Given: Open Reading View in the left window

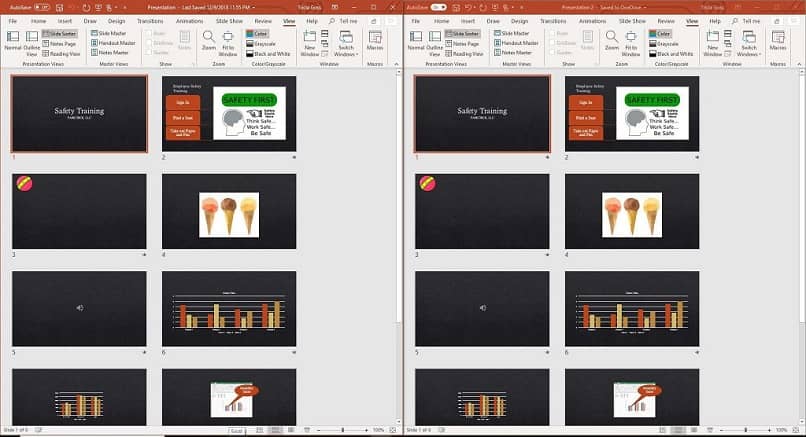Looking at the screenshot, I should click(61, 53).
